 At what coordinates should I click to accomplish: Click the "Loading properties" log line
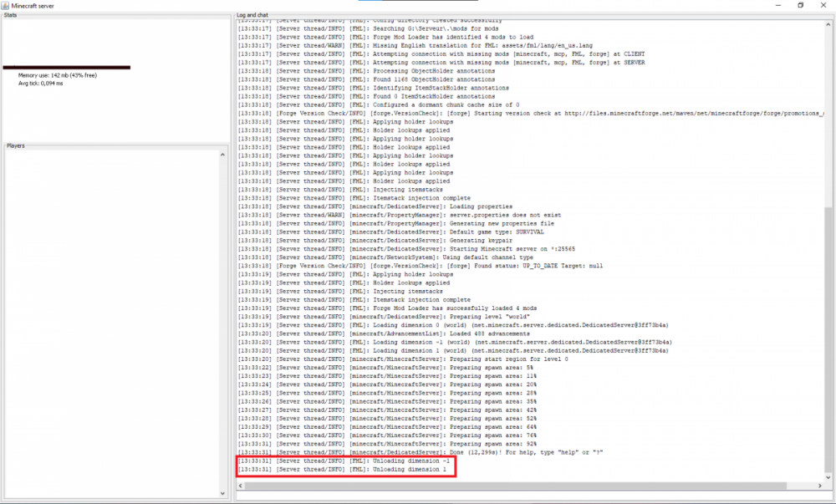(375, 206)
